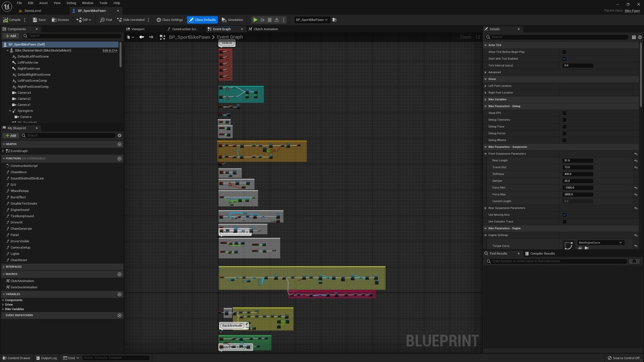Screen dimensions: 644x362
Task: Open Details panel settings gear
Action: pyautogui.click(x=640, y=37)
